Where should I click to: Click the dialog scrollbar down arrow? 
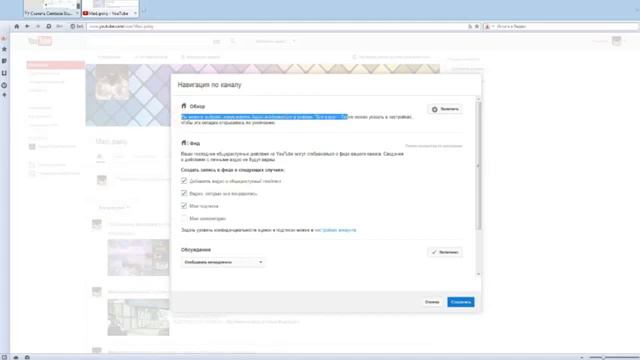coord(478,274)
